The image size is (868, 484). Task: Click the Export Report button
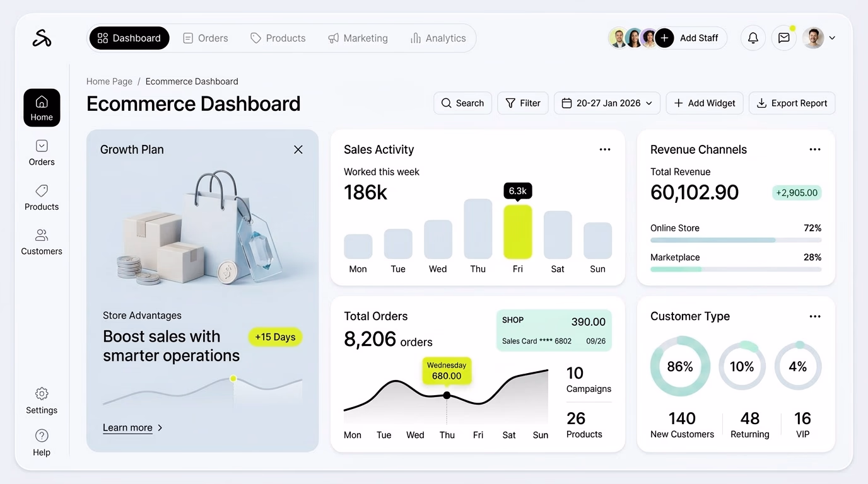click(792, 103)
